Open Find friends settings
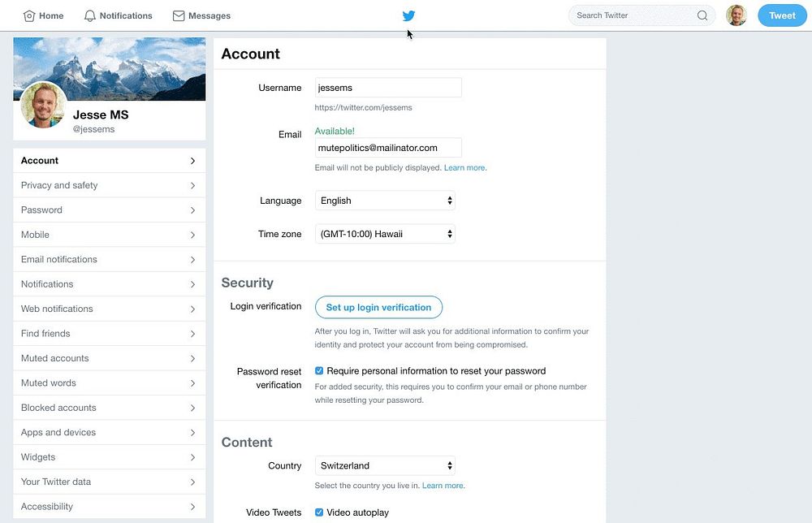Viewport: 812px width, 523px height. click(110, 334)
